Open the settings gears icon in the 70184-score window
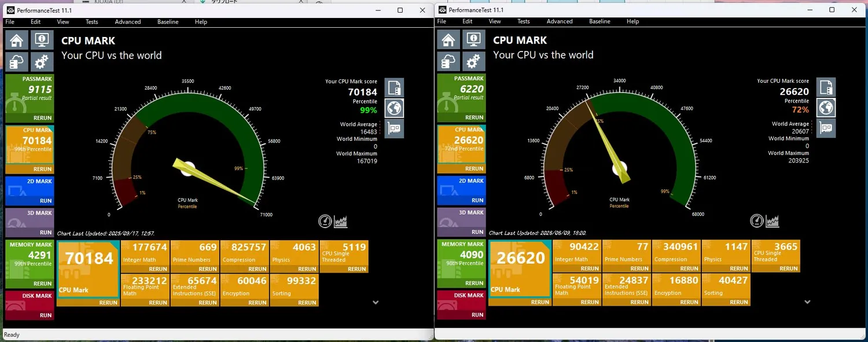Viewport: 868px width, 342px height. (41, 62)
